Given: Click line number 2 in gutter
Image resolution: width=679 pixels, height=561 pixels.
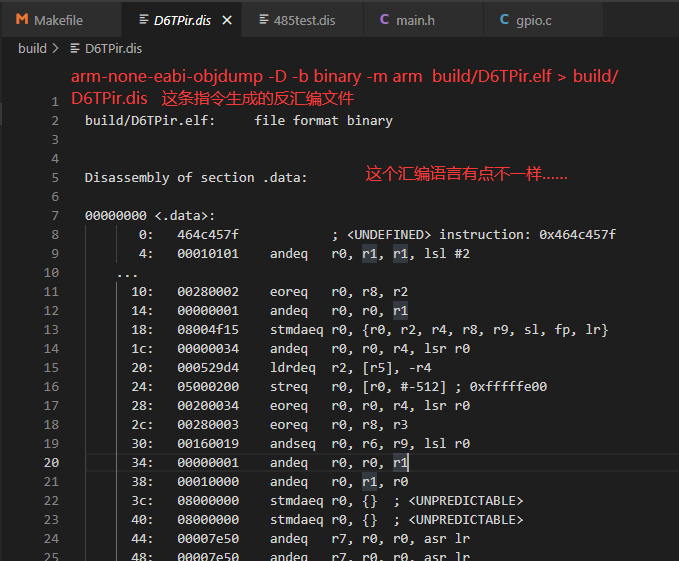Looking at the screenshot, I should pyautogui.click(x=55, y=120).
